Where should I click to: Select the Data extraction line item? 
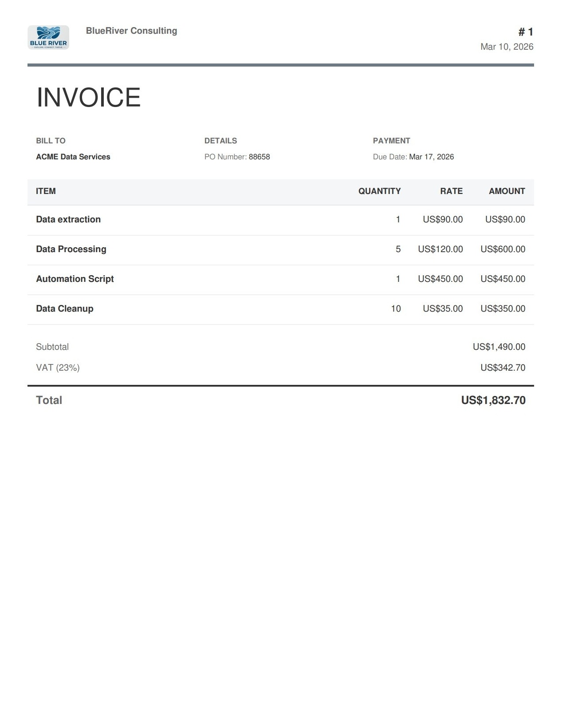pyautogui.click(x=68, y=219)
